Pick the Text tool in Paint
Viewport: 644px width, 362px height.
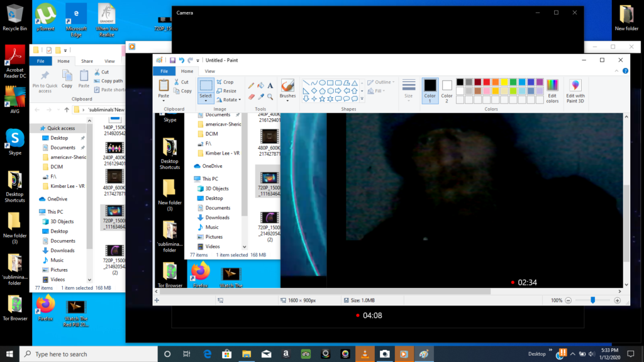tap(270, 85)
